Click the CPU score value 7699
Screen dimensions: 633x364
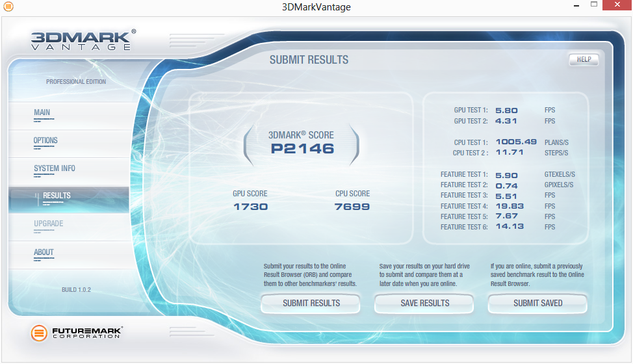(x=352, y=207)
